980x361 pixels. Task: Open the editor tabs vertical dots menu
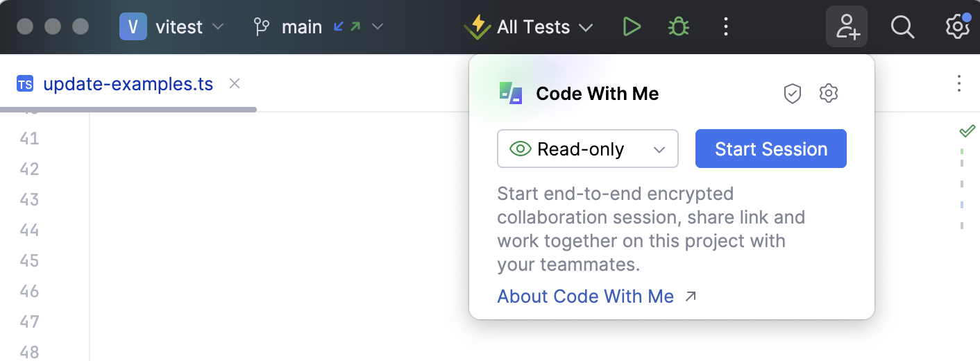pos(959,84)
